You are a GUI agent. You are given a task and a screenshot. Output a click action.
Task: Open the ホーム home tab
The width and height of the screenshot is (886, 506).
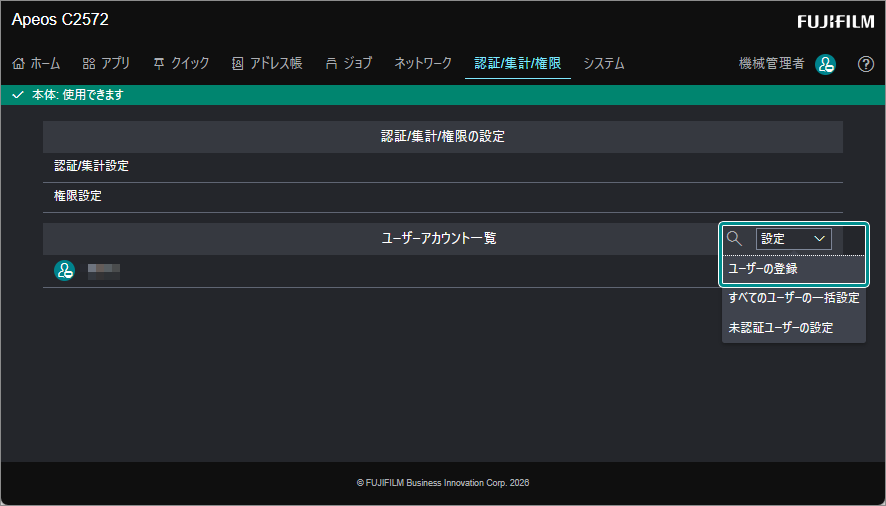36,63
